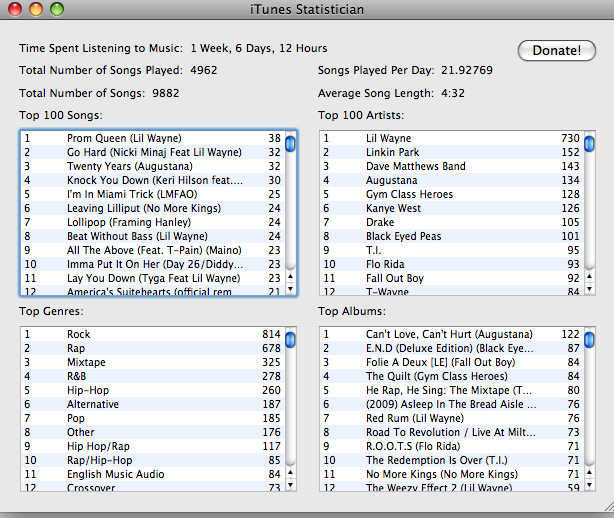Image resolution: width=614 pixels, height=518 pixels.
Task: Select Dave Matthews Band artist row
Action: [452, 166]
